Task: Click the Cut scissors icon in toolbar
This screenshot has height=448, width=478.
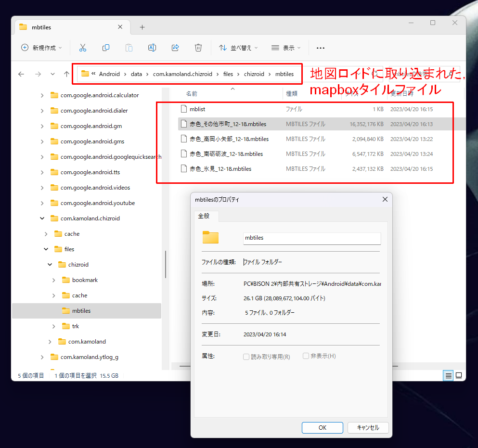Action: (83, 48)
